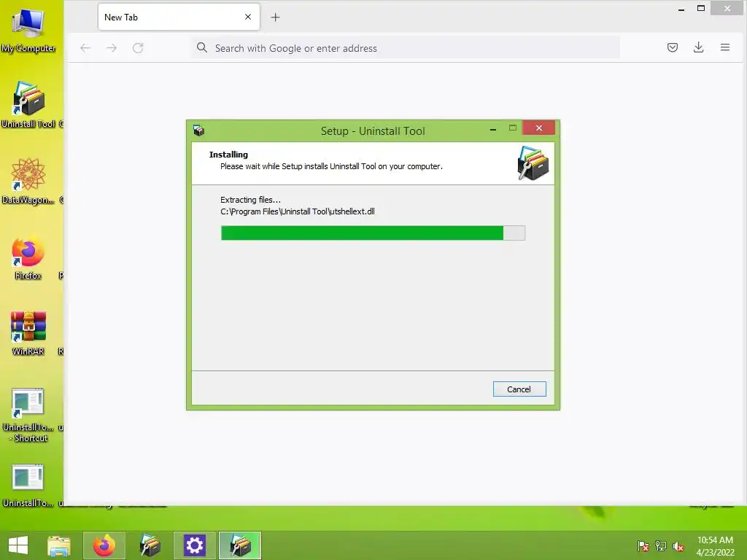Open the Firefox hamburger application menu

tap(725, 47)
